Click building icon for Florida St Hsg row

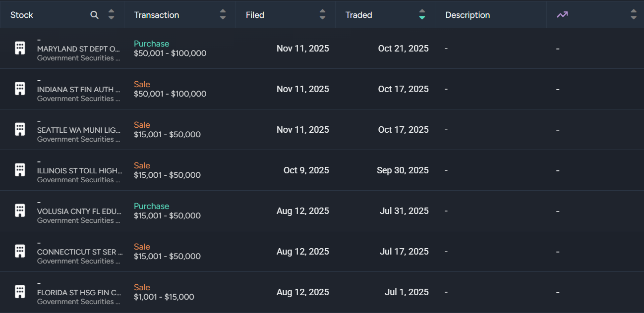(x=20, y=292)
